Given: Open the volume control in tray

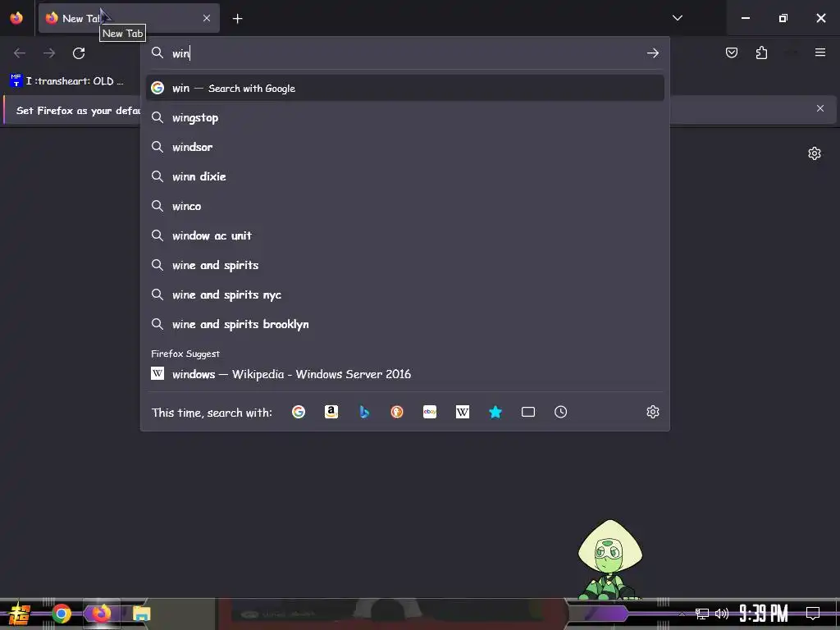Looking at the screenshot, I should pyautogui.click(x=722, y=614).
